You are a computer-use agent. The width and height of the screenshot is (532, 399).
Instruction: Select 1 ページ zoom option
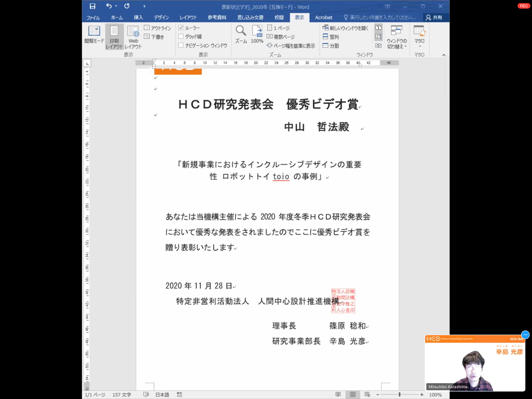278,28
